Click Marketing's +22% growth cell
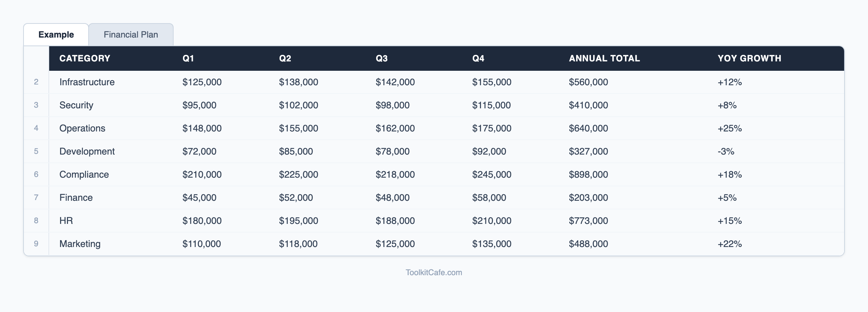Viewport: 868px width, 312px height. 729,244
